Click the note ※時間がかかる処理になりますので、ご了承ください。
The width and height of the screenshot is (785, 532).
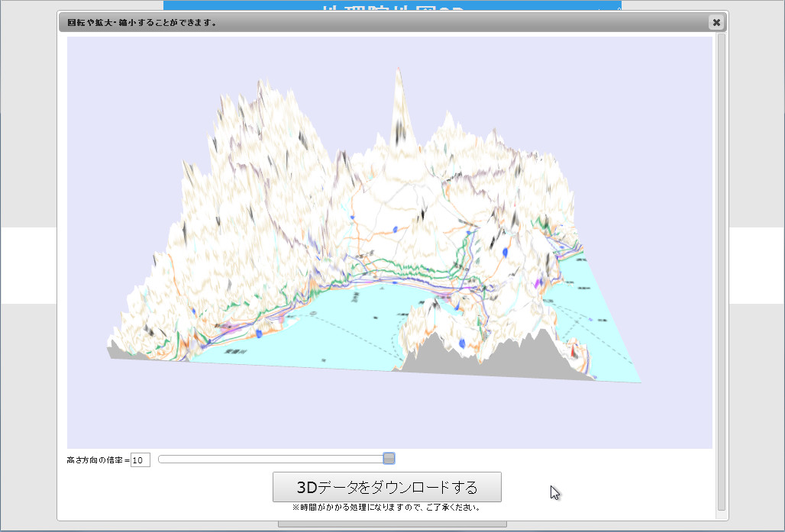coord(387,508)
